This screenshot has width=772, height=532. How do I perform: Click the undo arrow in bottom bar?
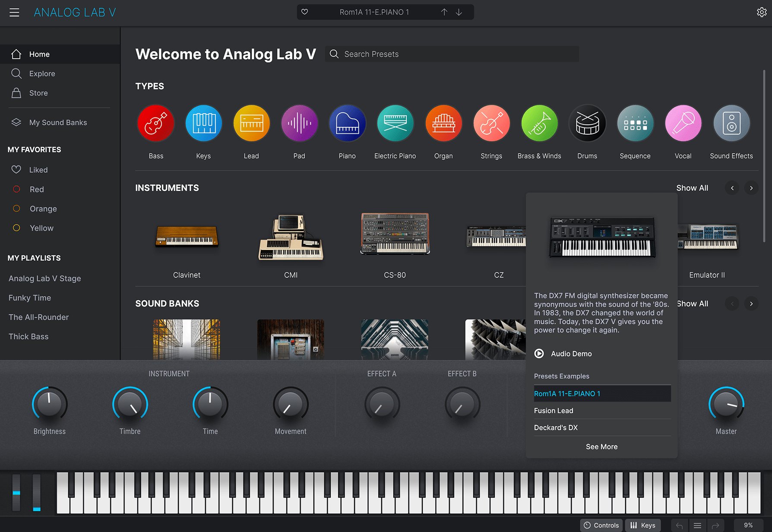tap(679, 525)
